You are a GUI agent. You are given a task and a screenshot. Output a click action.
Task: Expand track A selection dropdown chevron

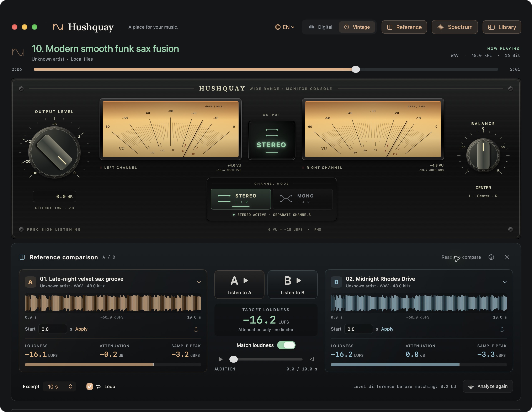pos(199,282)
